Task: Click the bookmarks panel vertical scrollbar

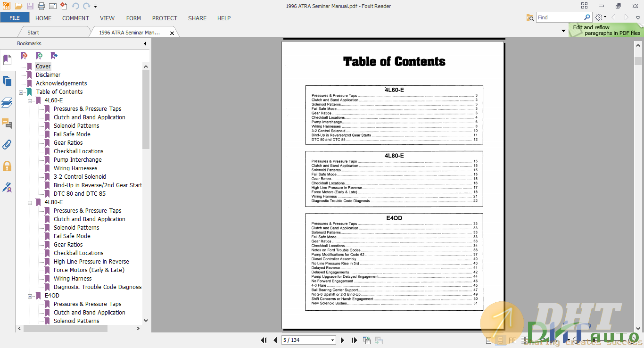Action: coord(146,109)
